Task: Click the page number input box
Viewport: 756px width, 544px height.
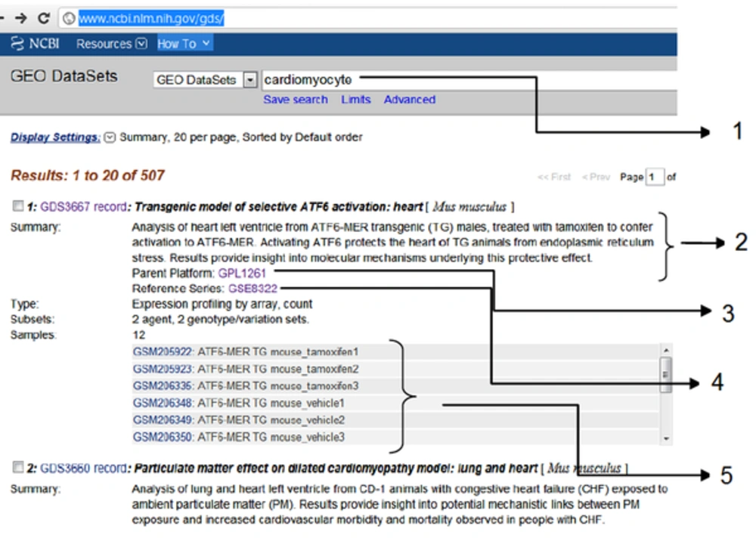Action: coord(655,177)
